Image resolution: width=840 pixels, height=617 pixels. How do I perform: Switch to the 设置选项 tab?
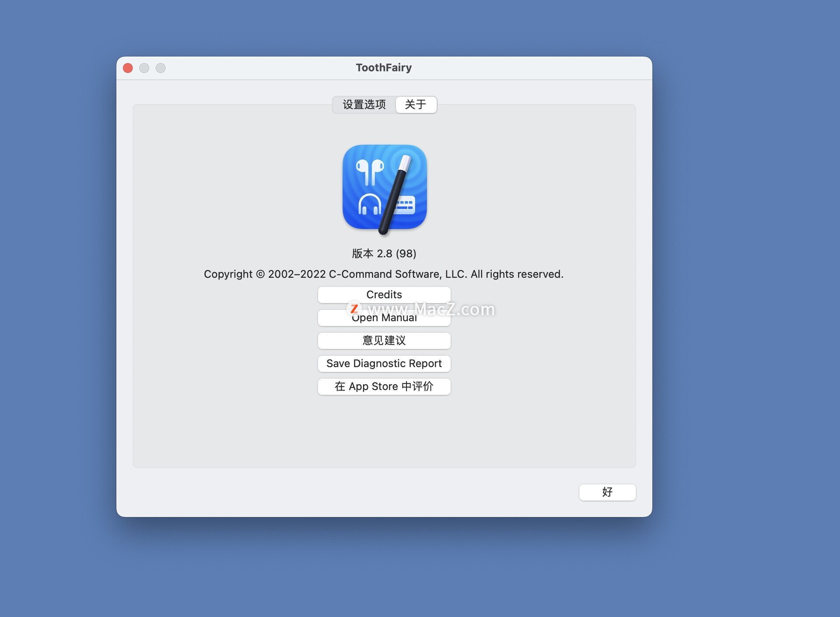(x=364, y=105)
